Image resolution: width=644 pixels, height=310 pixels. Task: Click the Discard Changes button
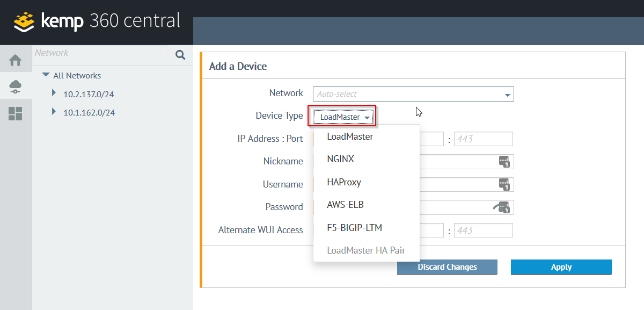[447, 267]
